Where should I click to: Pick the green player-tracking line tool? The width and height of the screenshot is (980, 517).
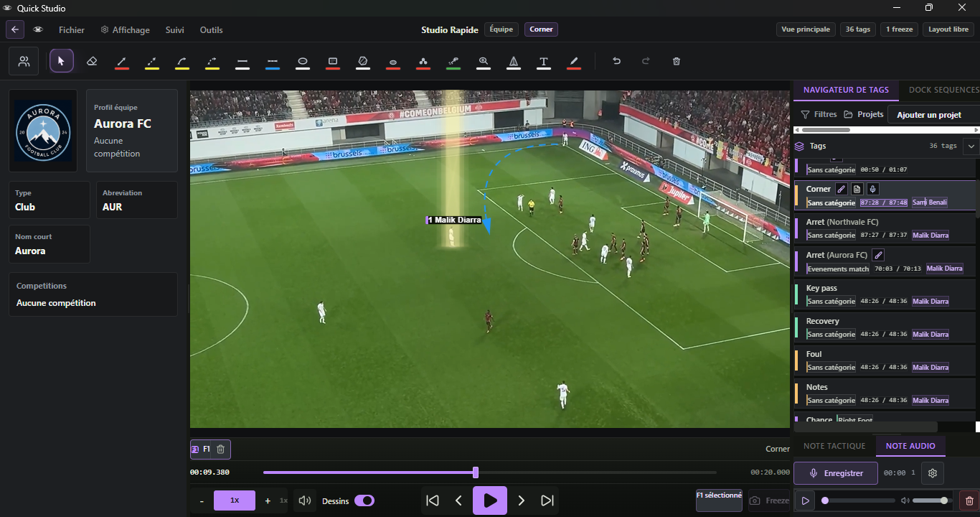coord(453,61)
